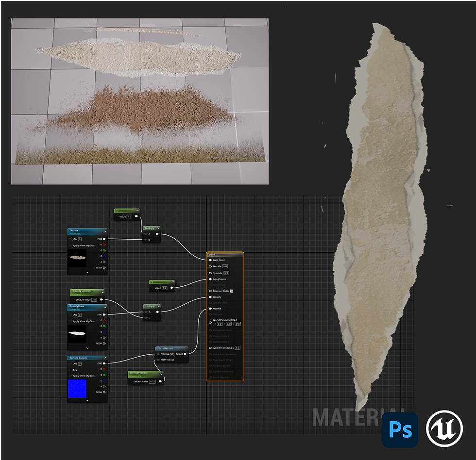Viewport: 476px width, 460px height.
Task: Toggle chevron on constant node connected to Roughness
Action: [x=173, y=282]
